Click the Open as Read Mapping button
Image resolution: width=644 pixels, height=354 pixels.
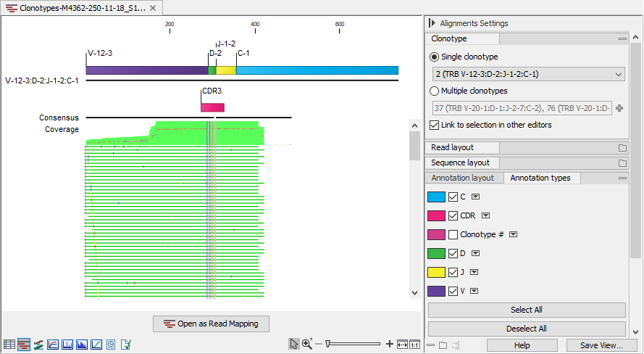click(211, 324)
